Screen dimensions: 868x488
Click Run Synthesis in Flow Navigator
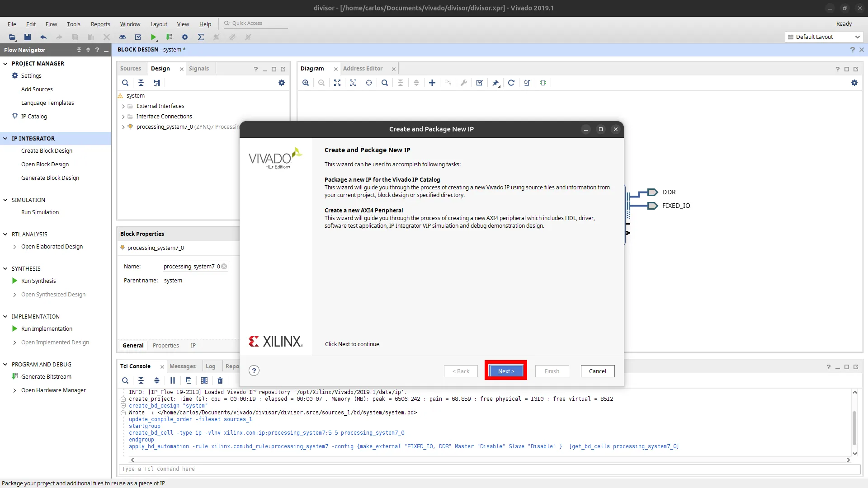click(x=38, y=281)
